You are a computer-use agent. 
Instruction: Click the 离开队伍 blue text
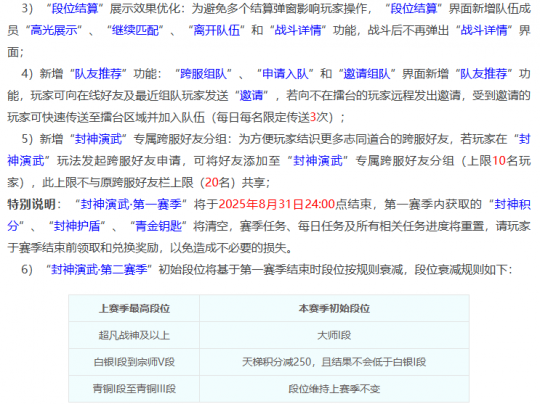(x=217, y=30)
